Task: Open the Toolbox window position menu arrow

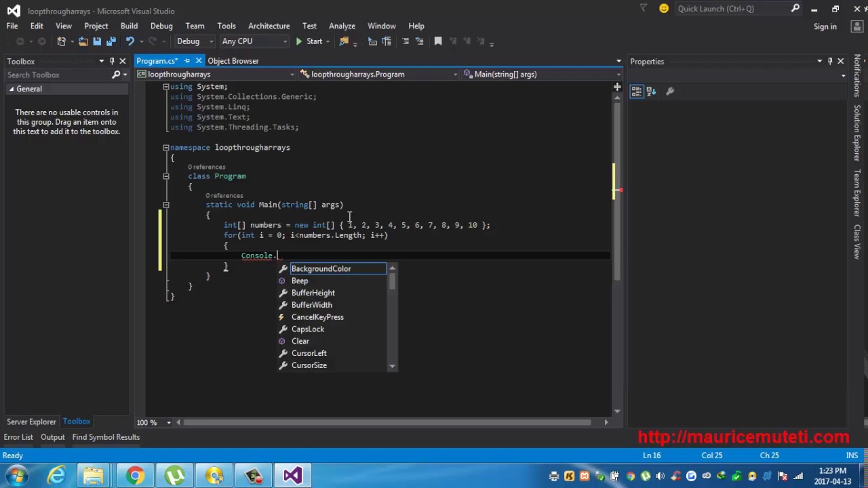Action: click(x=102, y=61)
